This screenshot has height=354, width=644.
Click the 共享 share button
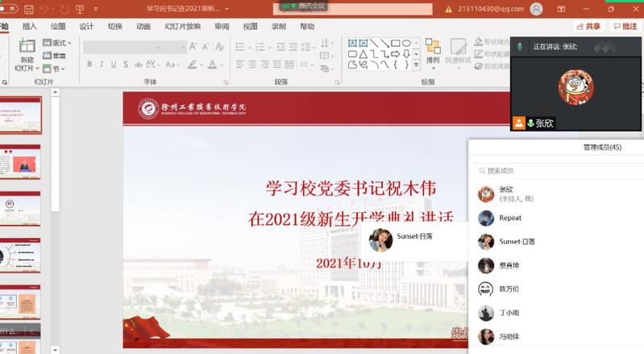pyautogui.click(x=588, y=26)
